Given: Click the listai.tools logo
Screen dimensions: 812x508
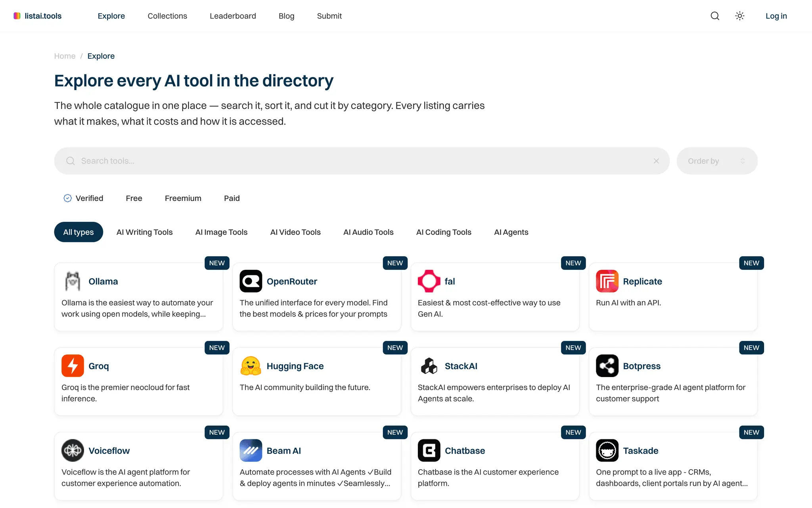Looking at the screenshot, I should (x=38, y=16).
